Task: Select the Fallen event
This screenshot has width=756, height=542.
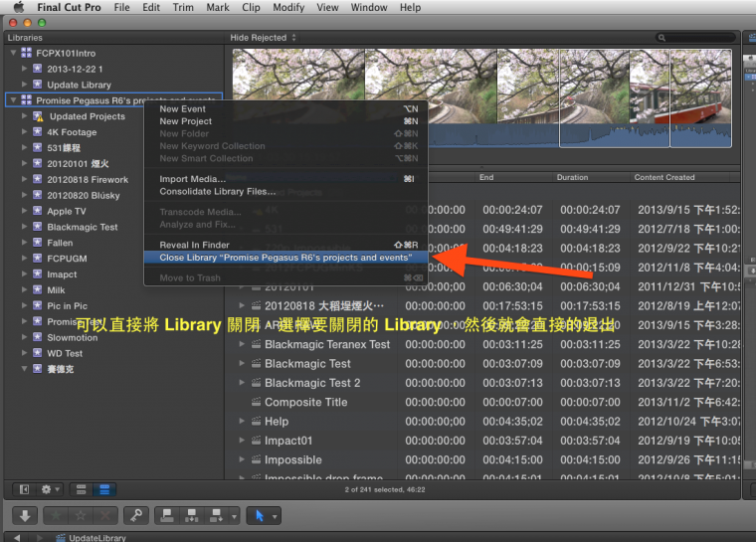Action: coord(60,243)
